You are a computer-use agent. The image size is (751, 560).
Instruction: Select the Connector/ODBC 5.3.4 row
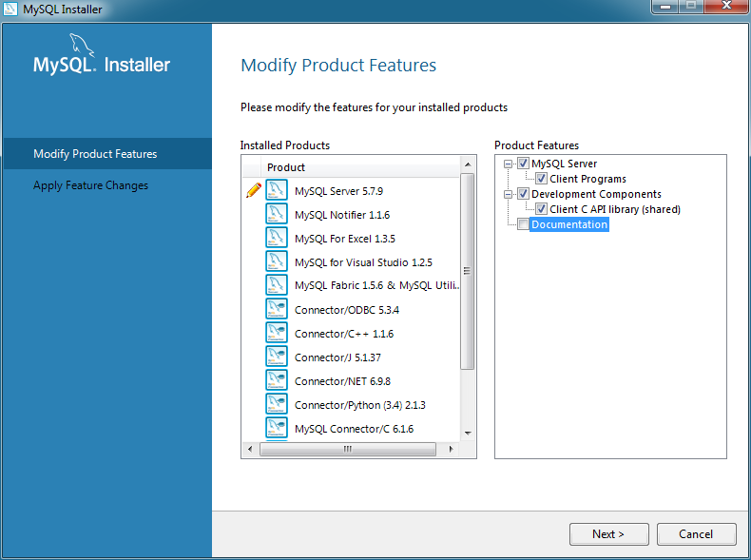click(351, 309)
